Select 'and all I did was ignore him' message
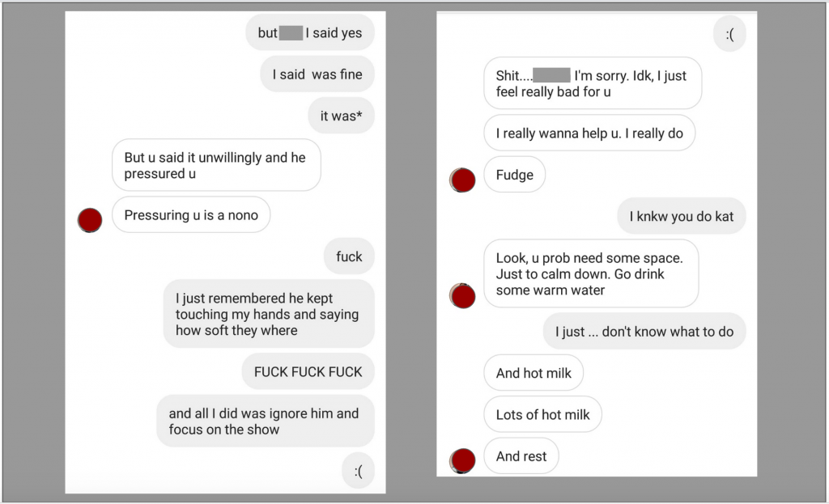The width and height of the screenshot is (829, 504). (266, 421)
